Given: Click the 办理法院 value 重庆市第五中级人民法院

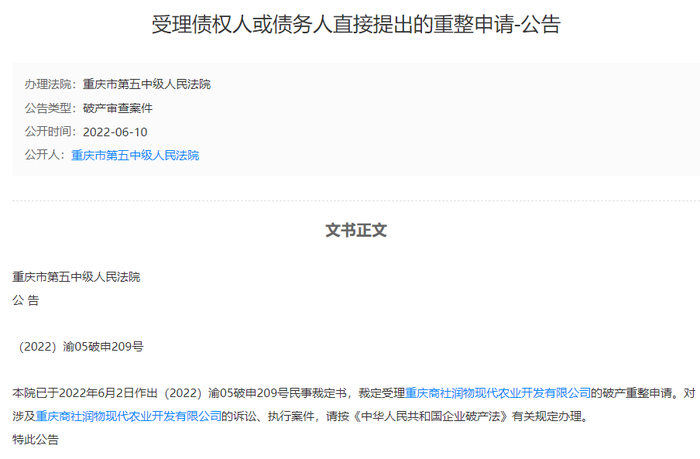Looking at the screenshot, I should tap(147, 84).
